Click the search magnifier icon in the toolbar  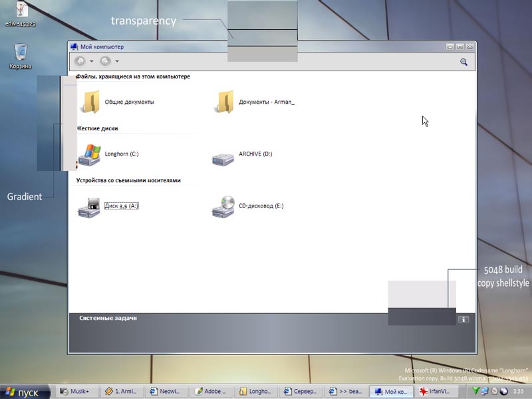(x=464, y=61)
